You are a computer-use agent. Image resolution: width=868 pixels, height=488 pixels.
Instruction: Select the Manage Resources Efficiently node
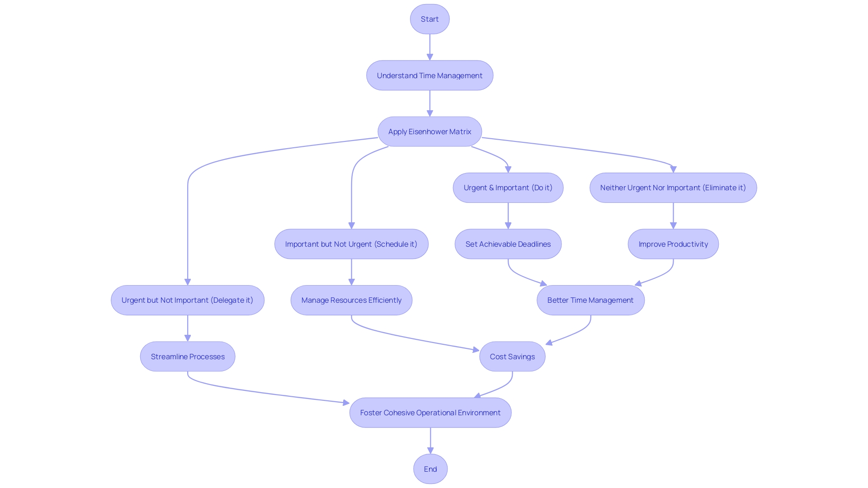[351, 300]
